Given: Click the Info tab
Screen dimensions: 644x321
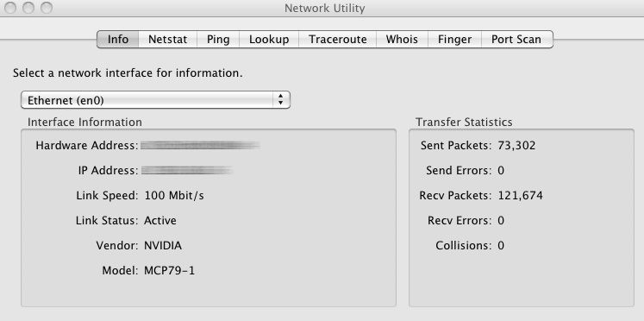Looking at the screenshot, I should click(118, 40).
